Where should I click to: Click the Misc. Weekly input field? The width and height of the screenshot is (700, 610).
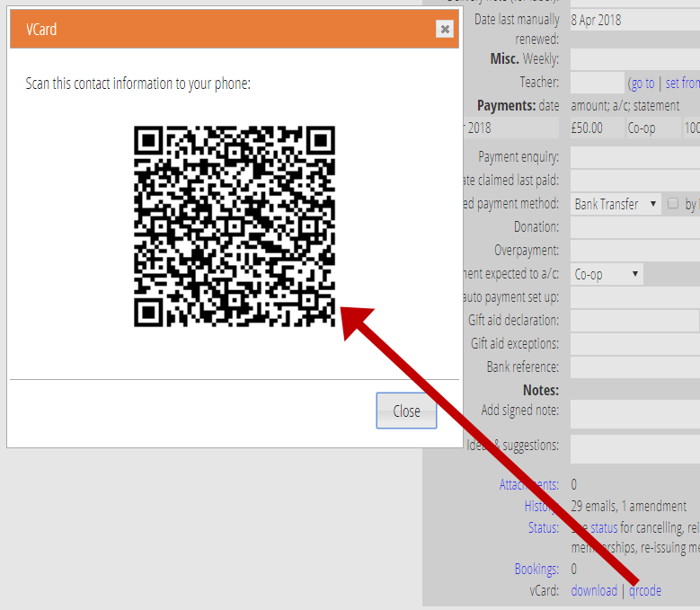tap(635, 59)
